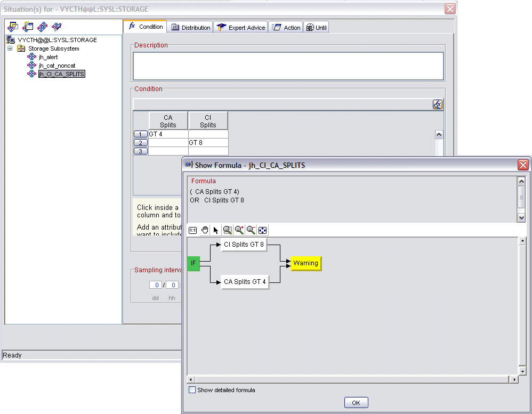The image size is (532, 414).
Task: Click row 3 button in condition grid
Action: pyautogui.click(x=140, y=151)
